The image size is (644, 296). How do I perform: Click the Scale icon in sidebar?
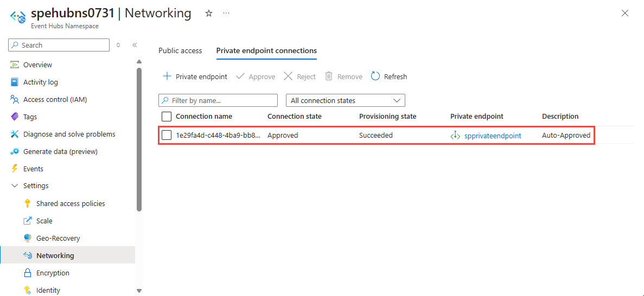[x=28, y=221]
